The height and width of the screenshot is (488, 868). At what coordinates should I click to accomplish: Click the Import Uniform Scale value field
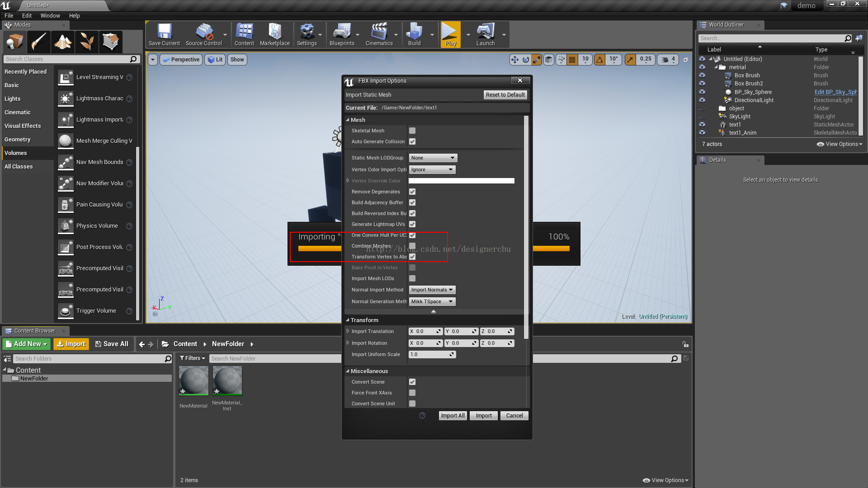click(432, 355)
